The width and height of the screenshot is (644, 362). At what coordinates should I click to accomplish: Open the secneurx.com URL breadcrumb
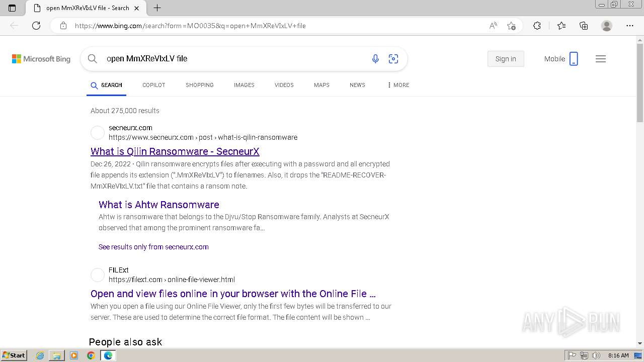(x=203, y=137)
